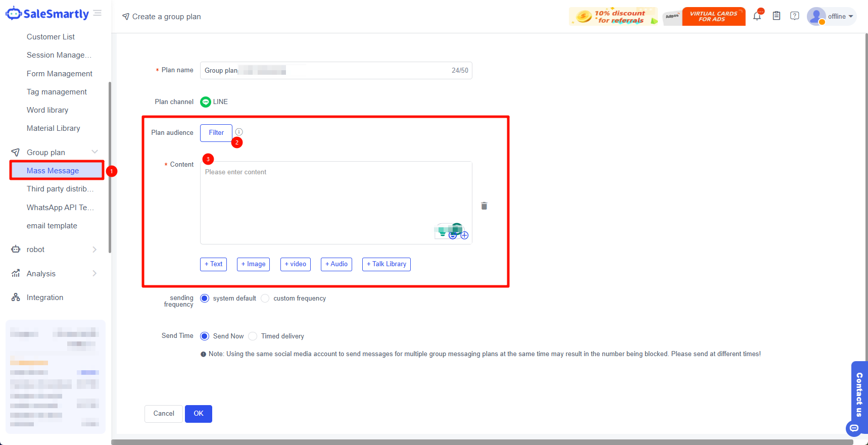The image size is (868, 445).
Task: Select system default sending frequency
Action: click(205, 299)
